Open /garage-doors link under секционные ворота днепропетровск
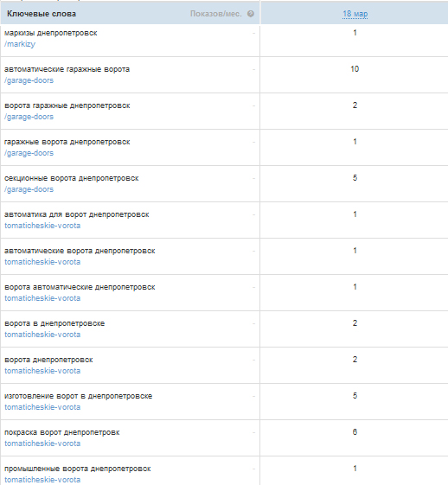 [29, 189]
